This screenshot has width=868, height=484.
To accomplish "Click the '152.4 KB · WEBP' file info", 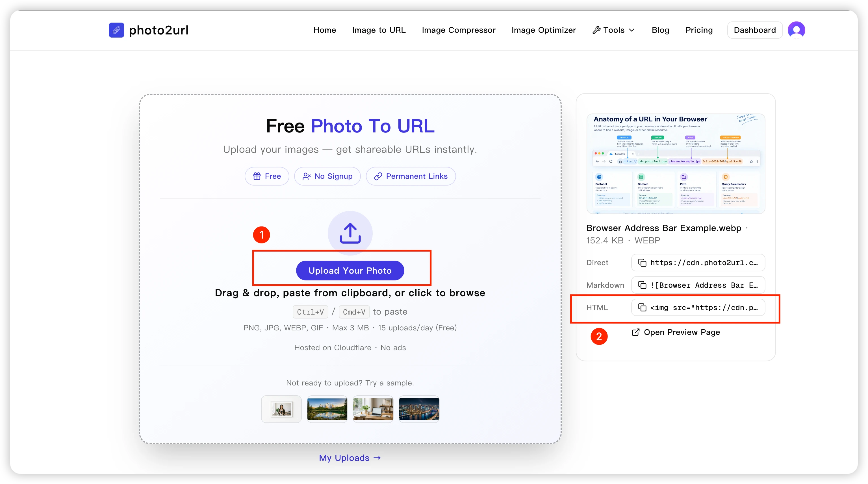I will 623,241.
